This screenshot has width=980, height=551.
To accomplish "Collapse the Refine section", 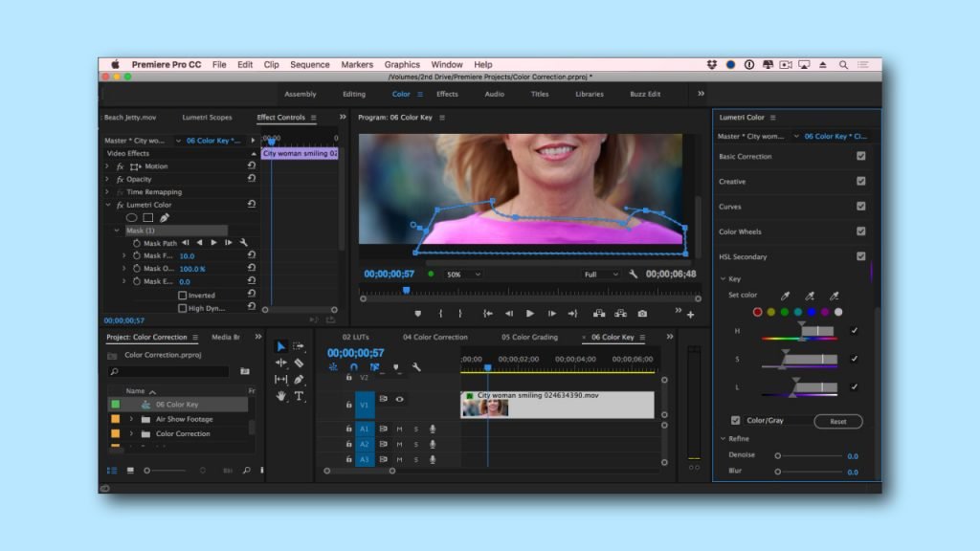I will 724,438.
